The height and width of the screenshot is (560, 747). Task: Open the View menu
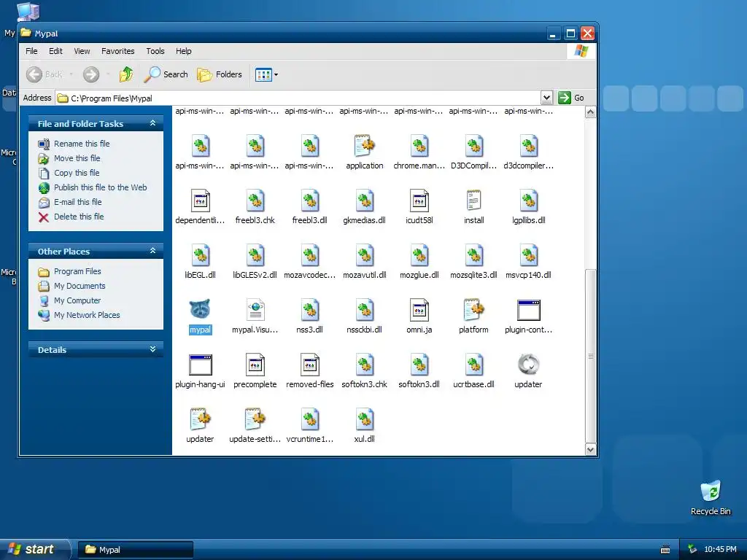pos(82,51)
